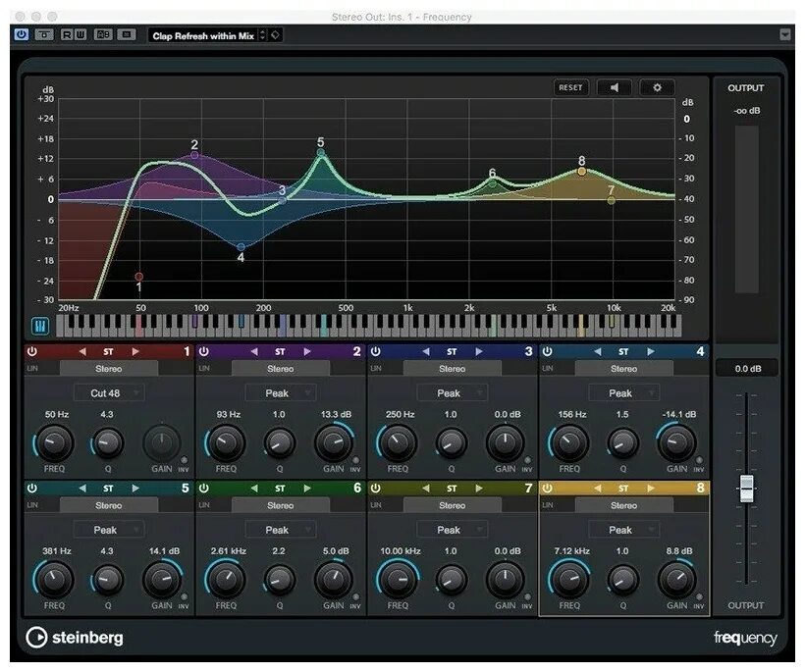Click band 6 left arrow icon
Viewport: 805px width, 672px height.
[254, 489]
